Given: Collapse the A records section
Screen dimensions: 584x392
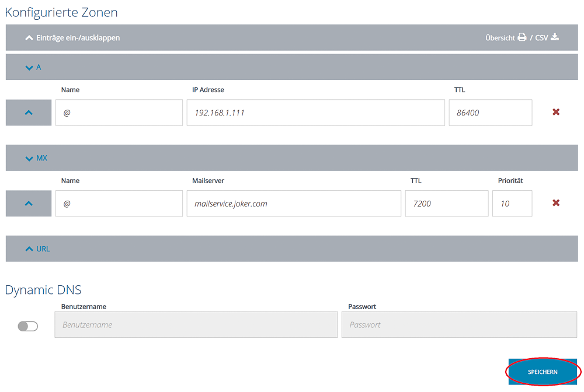Looking at the screenshot, I should pos(33,67).
